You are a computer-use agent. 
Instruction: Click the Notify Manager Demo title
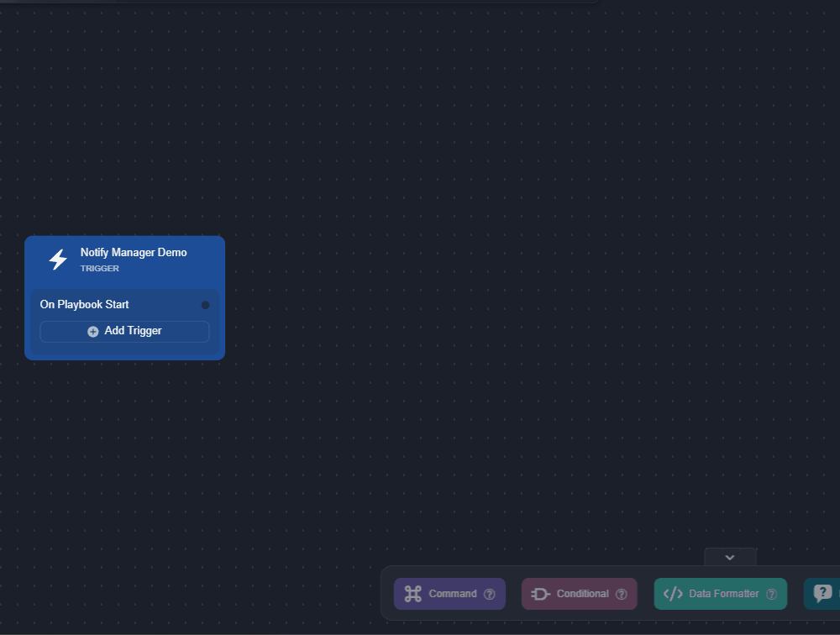pyautogui.click(x=134, y=252)
